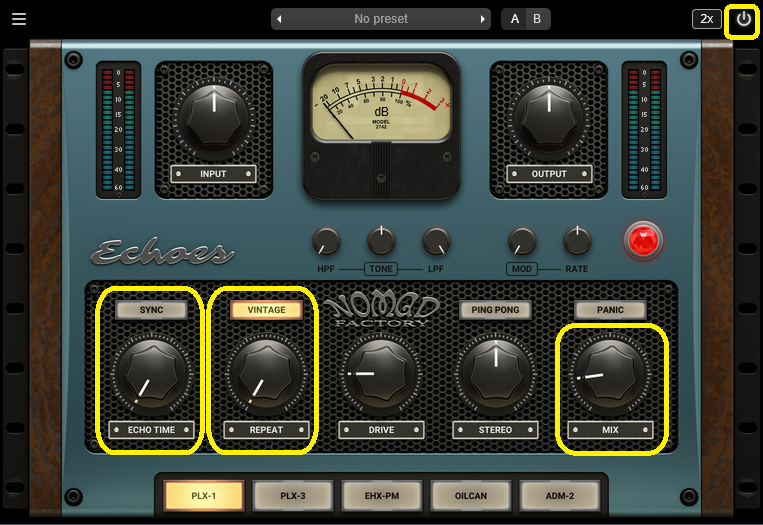Click the MIX label plate
The height and width of the screenshot is (525, 763).
coord(610,430)
